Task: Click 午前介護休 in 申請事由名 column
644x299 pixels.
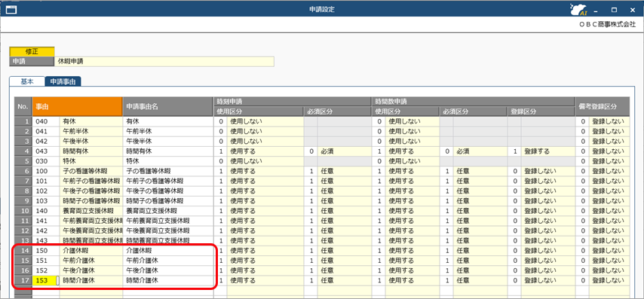Action: click(x=167, y=261)
